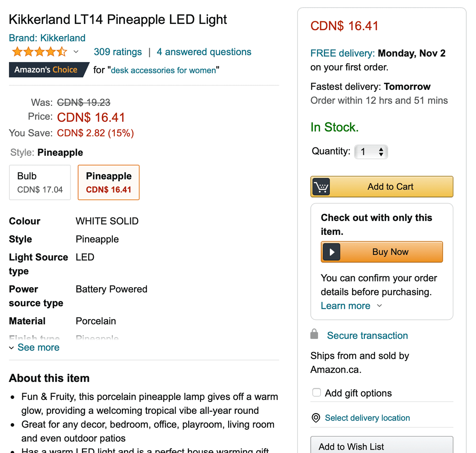This screenshot has width=476, height=453.
Task: Open the 309 ratings link
Action: pos(118,52)
